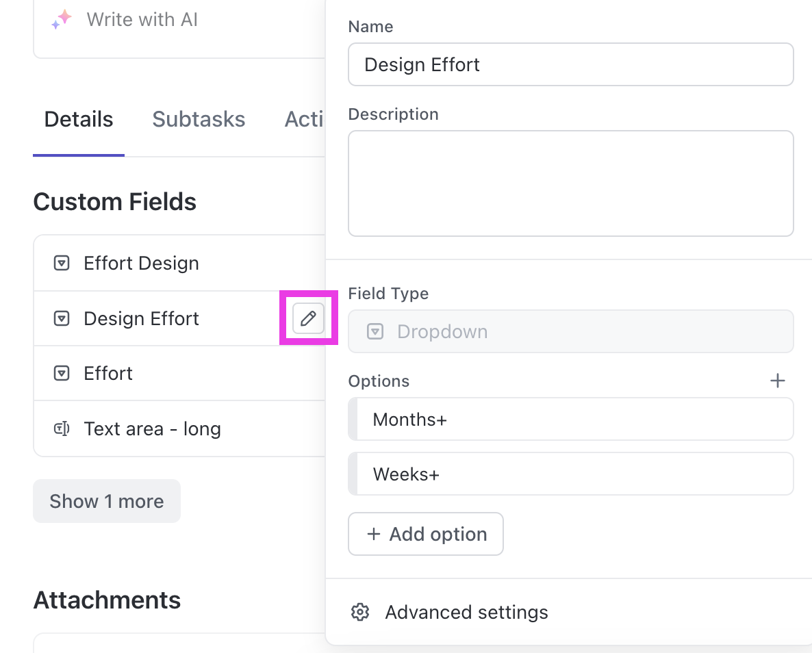Click the dropdown icon in Field Type box
This screenshot has height=653, width=812.
pos(375,332)
